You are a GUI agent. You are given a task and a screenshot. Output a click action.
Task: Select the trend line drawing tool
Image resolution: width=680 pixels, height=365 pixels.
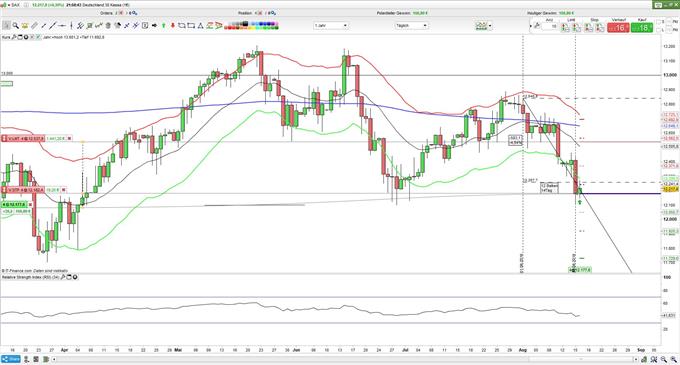(53, 26)
